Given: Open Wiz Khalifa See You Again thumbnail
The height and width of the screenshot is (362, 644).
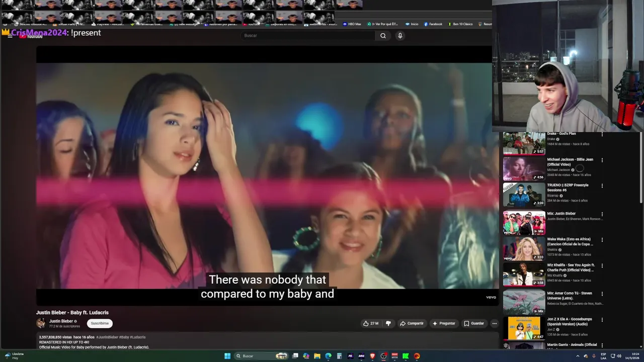Looking at the screenshot, I should [524, 274].
